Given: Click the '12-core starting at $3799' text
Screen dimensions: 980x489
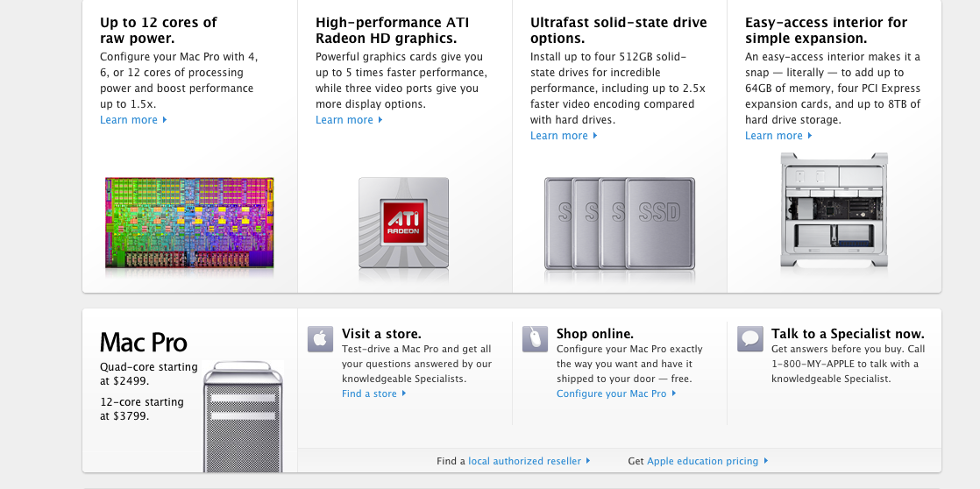Looking at the screenshot, I should [142, 408].
